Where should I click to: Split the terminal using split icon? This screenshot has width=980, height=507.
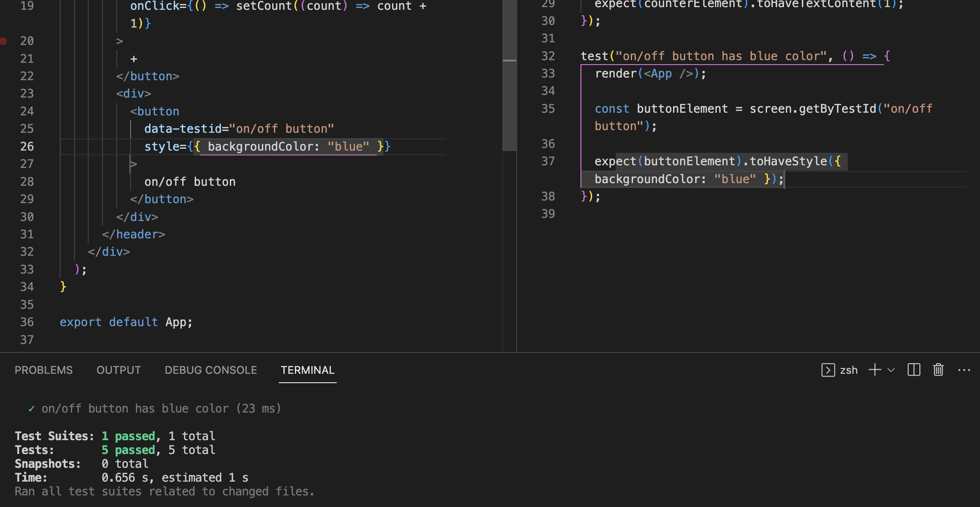click(914, 370)
